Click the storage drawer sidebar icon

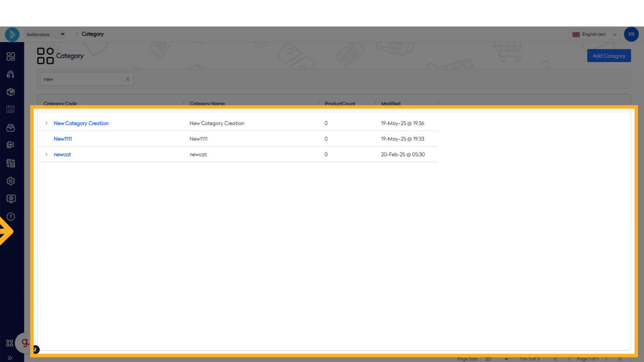click(11, 128)
